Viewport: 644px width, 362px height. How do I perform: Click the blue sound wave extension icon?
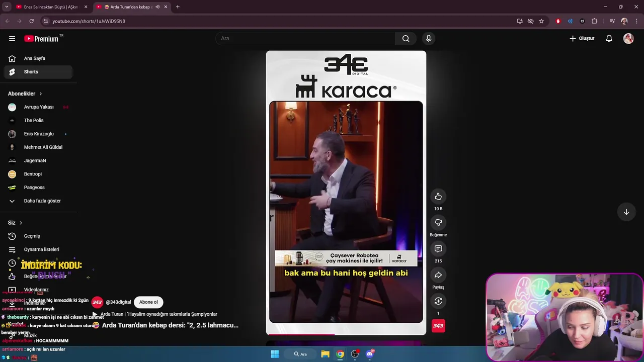point(570,21)
